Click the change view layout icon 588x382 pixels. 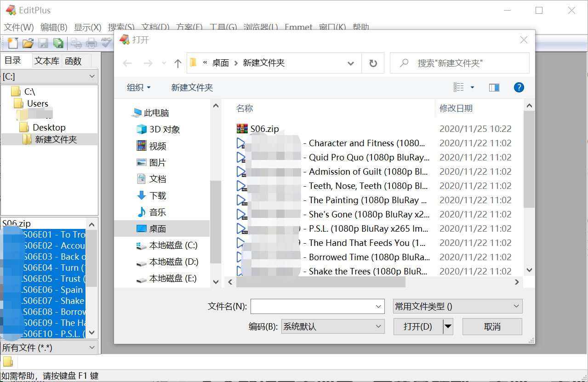[x=459, y=87]
